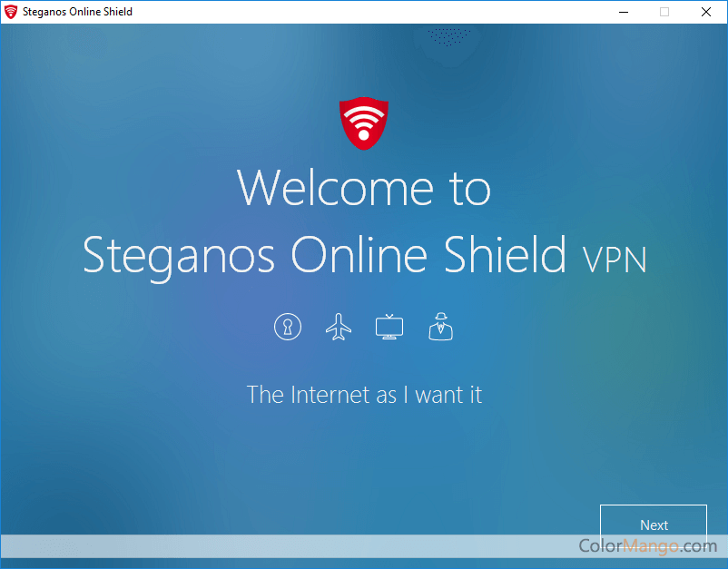Click the dotted pattern decoration near top
Screen dimensions: 728x569
[x=449, y=36]
